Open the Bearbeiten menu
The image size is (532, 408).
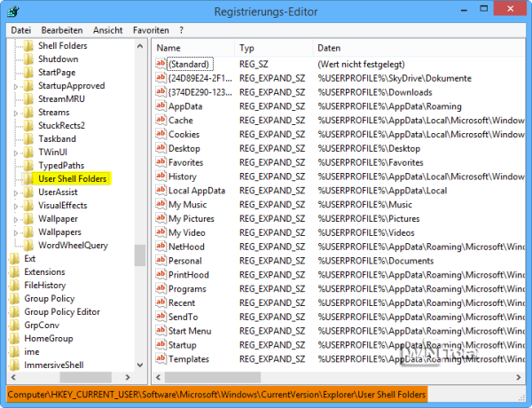[62, 30]
